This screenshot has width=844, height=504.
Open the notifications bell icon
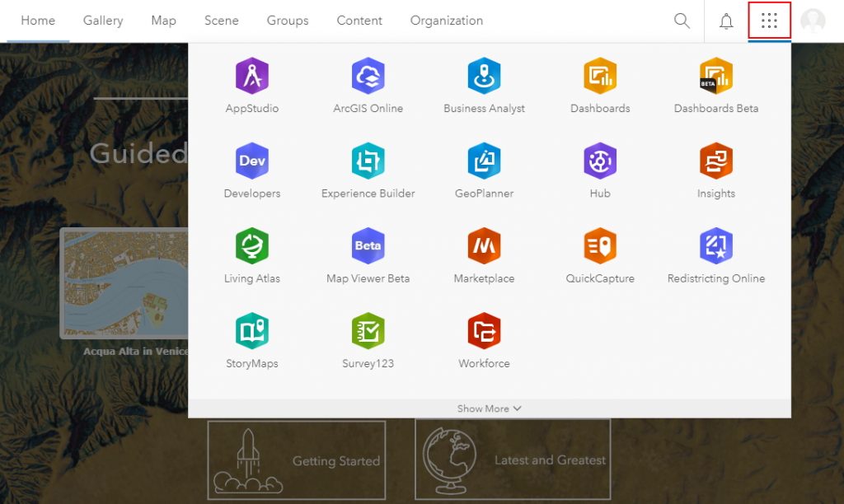pos(726,21)
